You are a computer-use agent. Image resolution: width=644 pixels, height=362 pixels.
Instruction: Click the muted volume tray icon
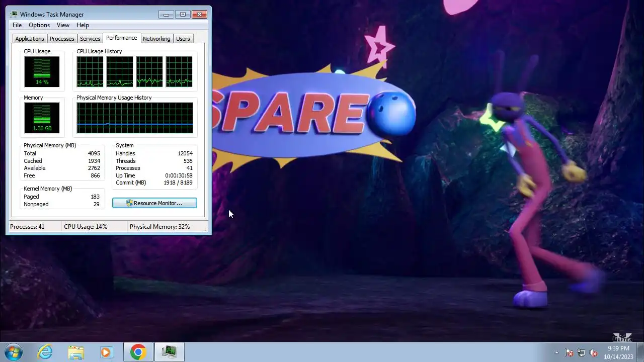tap(593, 352)
